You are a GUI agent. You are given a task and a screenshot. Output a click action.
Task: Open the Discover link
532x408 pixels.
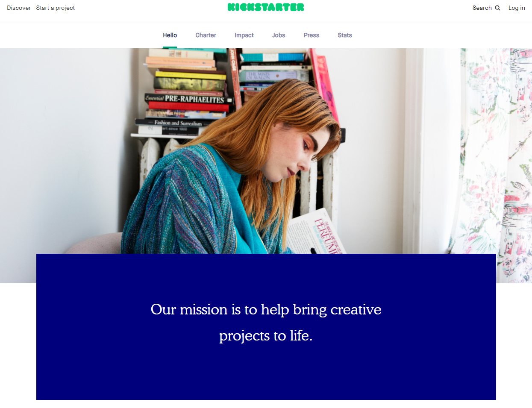19,8
